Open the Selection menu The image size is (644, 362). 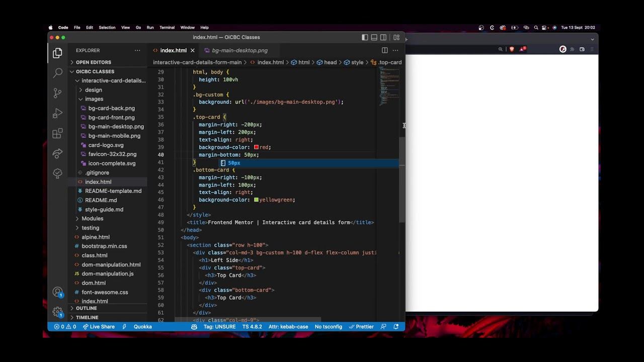coord(107,28)
